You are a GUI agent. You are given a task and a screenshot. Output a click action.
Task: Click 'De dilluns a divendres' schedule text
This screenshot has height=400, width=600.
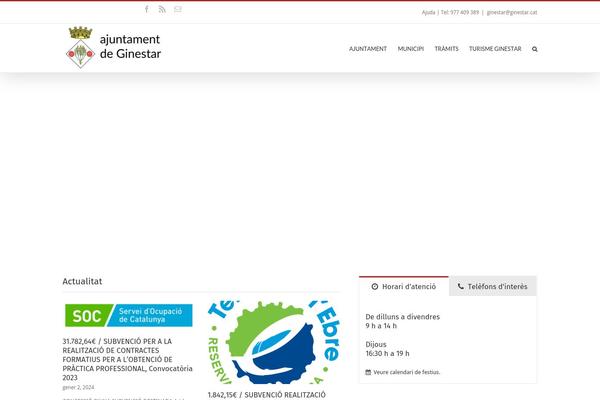[x=403, y=317]
